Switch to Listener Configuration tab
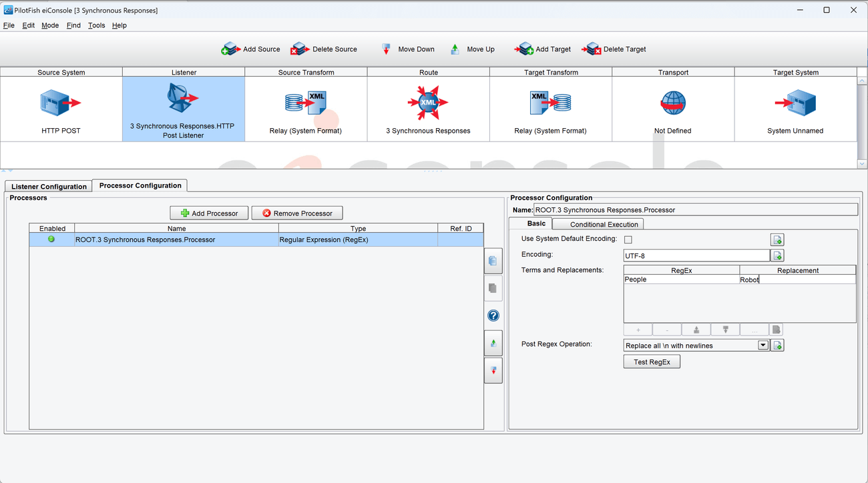This screenshot has width=868, height=483. (49, 186)
